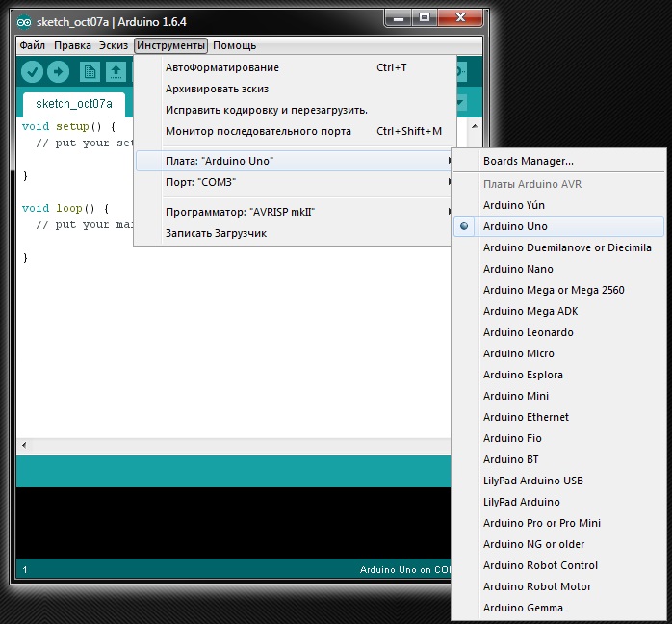Select Arduino Leonardo board

tap(558, 332)
